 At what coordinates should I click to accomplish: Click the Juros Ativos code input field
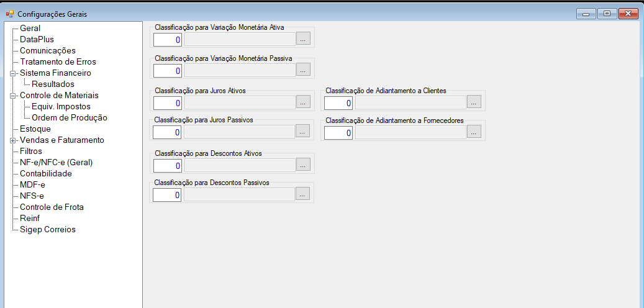point(168,103)
